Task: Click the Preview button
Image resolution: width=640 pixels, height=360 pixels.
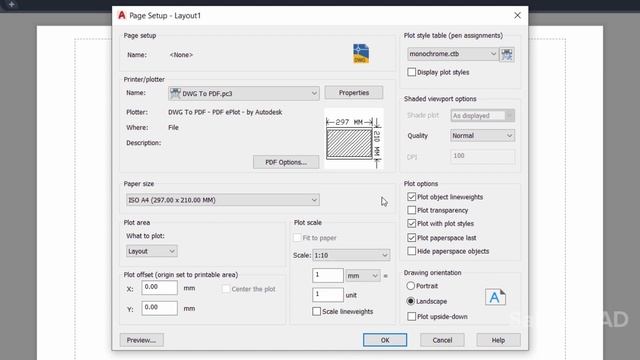Action: point(142,340)
